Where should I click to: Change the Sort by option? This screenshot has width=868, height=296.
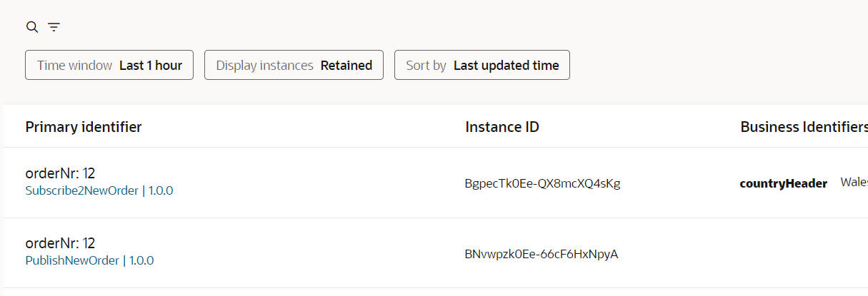coord(482,65)
